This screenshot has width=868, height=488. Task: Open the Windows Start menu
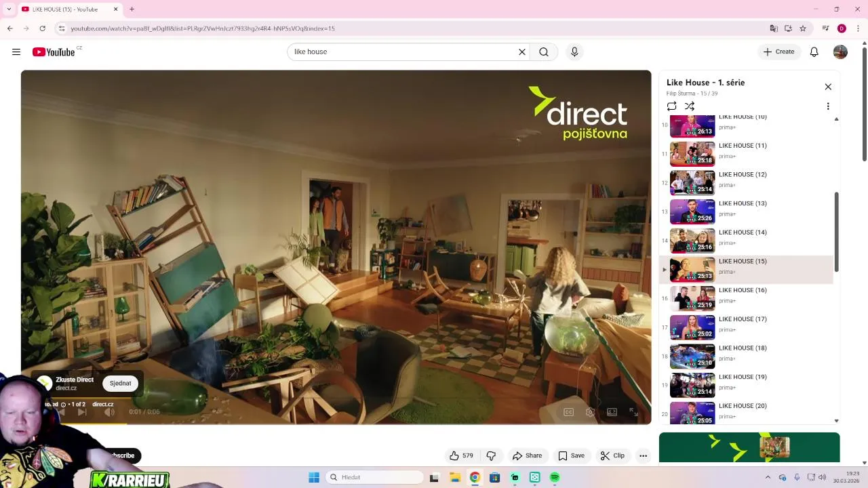(313, 477)
